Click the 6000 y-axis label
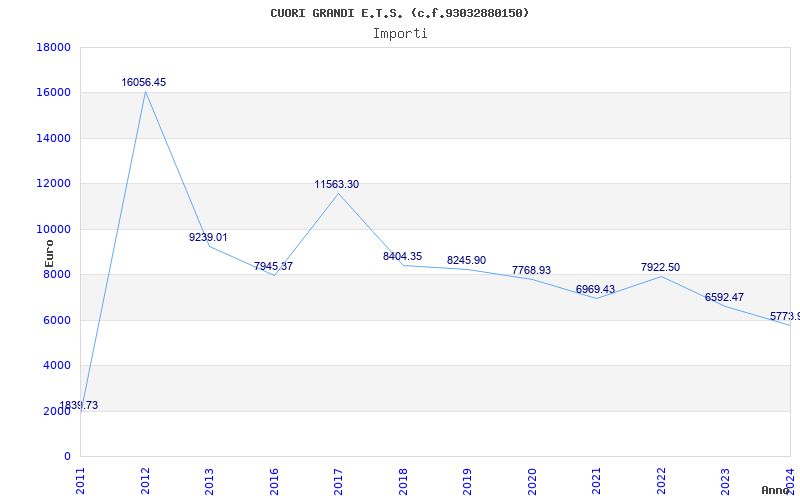The height and width of the screenshot is (500, 800). click(57, 320)
